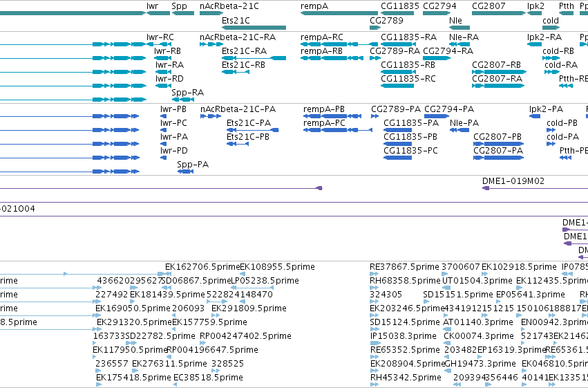Open EST EK175418.5prime
This screenshot has height=388, width=588.
tap(133, 377)
